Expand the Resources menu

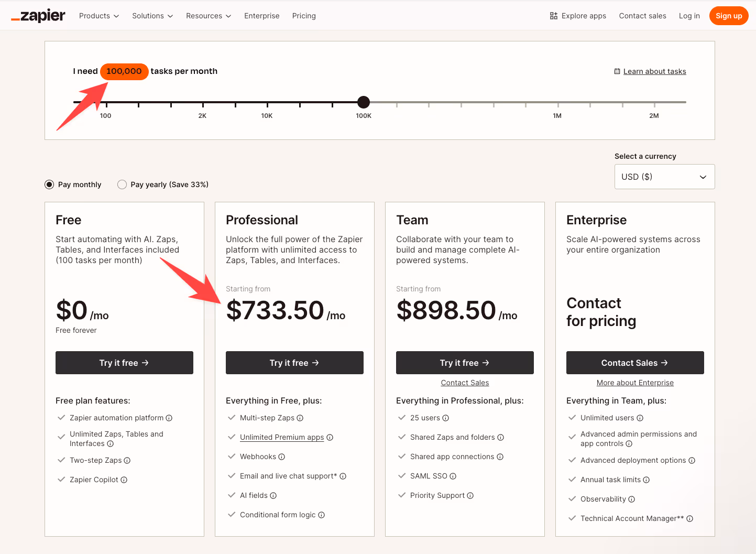(209, 16)
